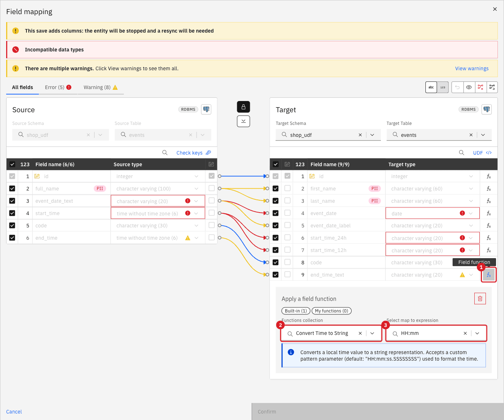Click Cancel at the bottom left

pos(14,412)
